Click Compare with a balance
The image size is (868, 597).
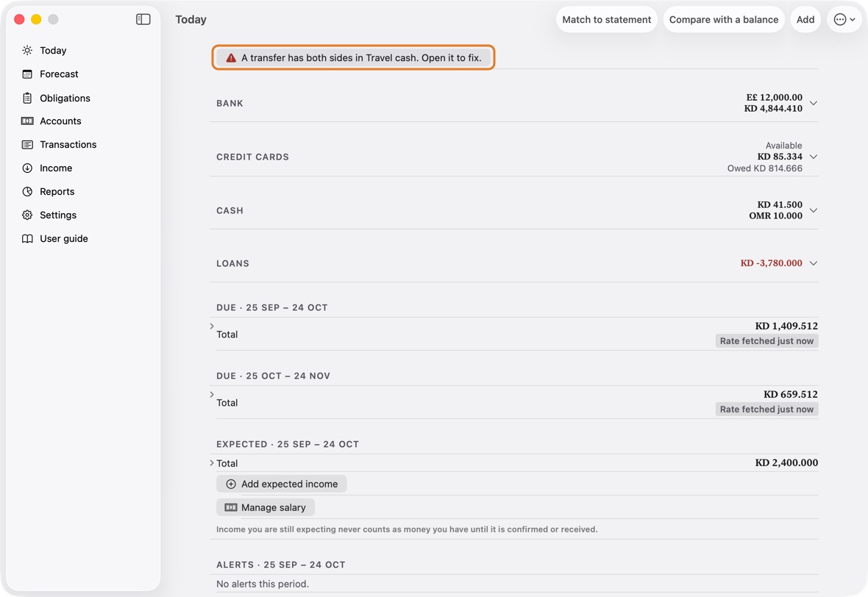click(x=724, y=19)
